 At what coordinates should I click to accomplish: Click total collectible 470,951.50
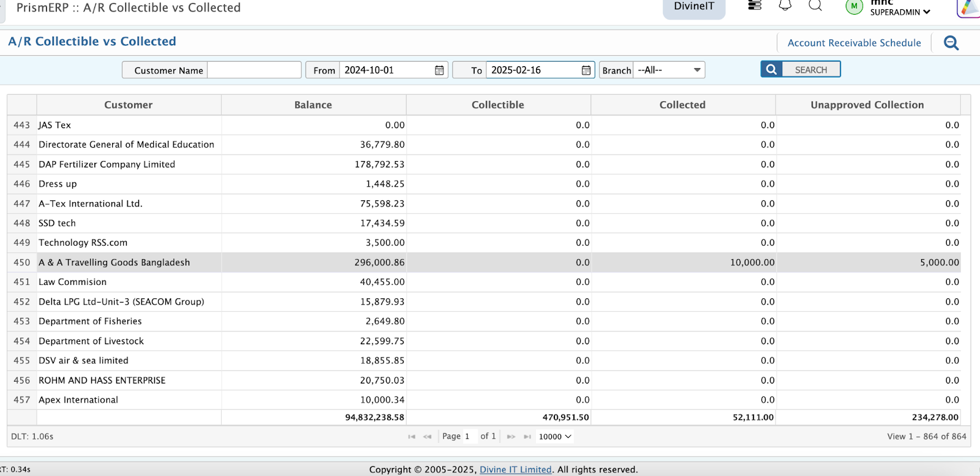point(566,417)
